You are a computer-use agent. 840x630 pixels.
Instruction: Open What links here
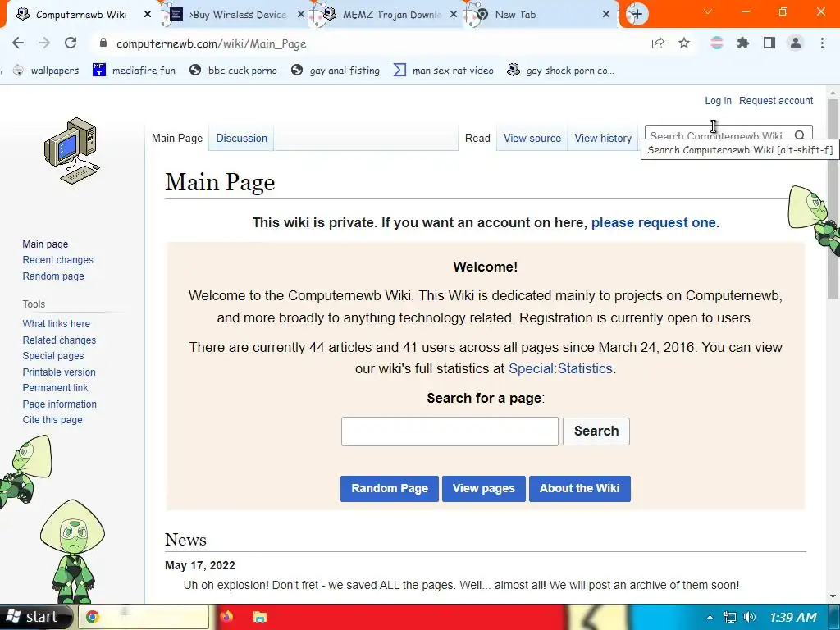click(x=57, y=324)
